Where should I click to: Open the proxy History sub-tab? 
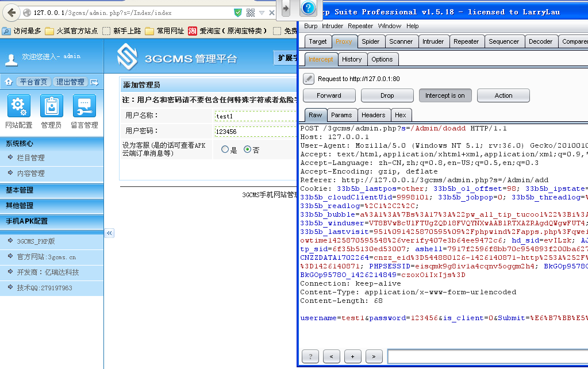352,59
